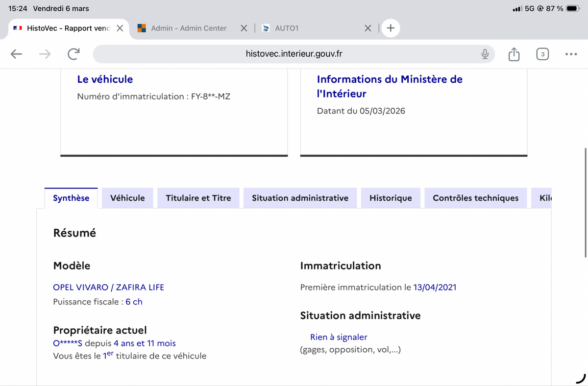
Task: Open a new browser tab
Action: point(391,28)
